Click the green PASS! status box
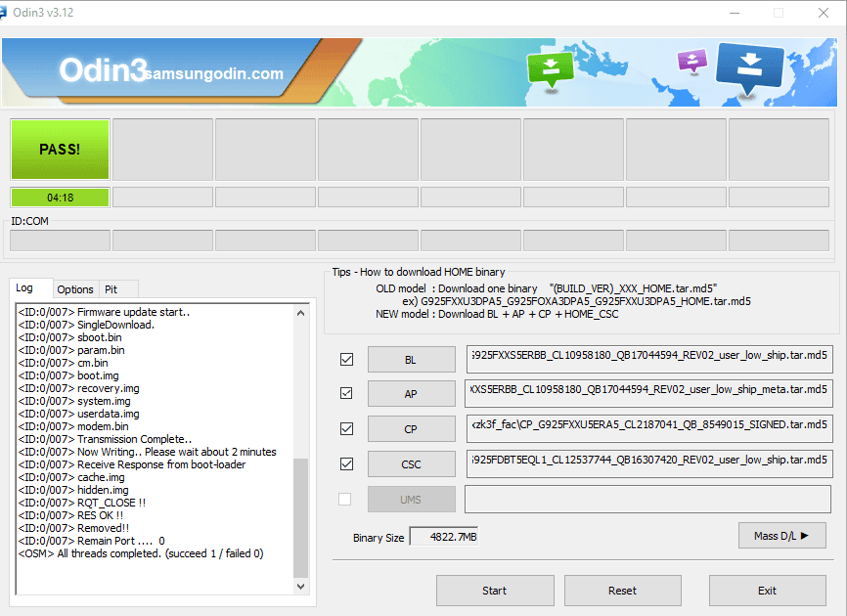The width and height of the screenshot is (847, 616). click(60, 150)
